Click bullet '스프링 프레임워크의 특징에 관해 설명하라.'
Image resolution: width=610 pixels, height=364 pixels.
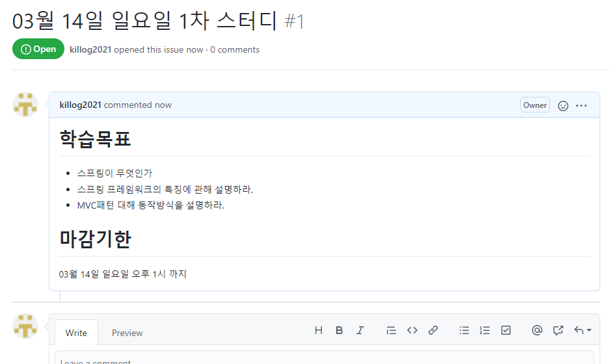(x=165, y=189)
